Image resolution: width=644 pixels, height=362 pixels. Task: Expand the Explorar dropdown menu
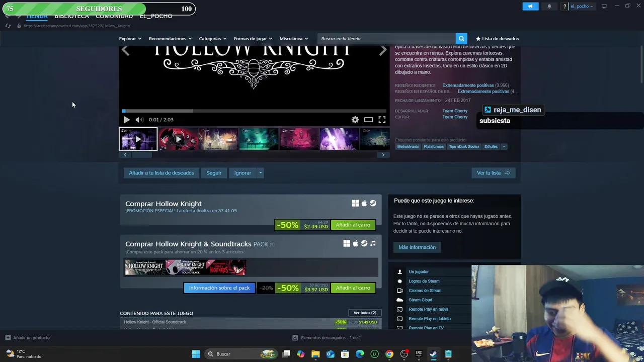130,39
